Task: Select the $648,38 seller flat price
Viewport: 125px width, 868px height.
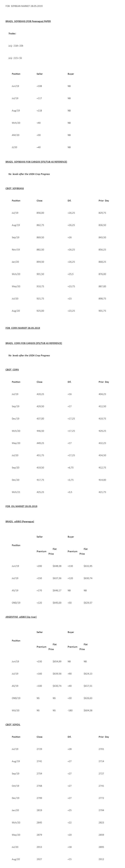Action: [57, 566]
